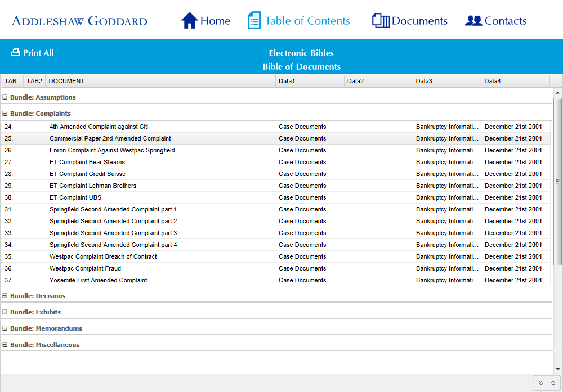
Task: Open ET Complaint Credit Suisse
Action: pyautogui.click(x=88, y=174)
